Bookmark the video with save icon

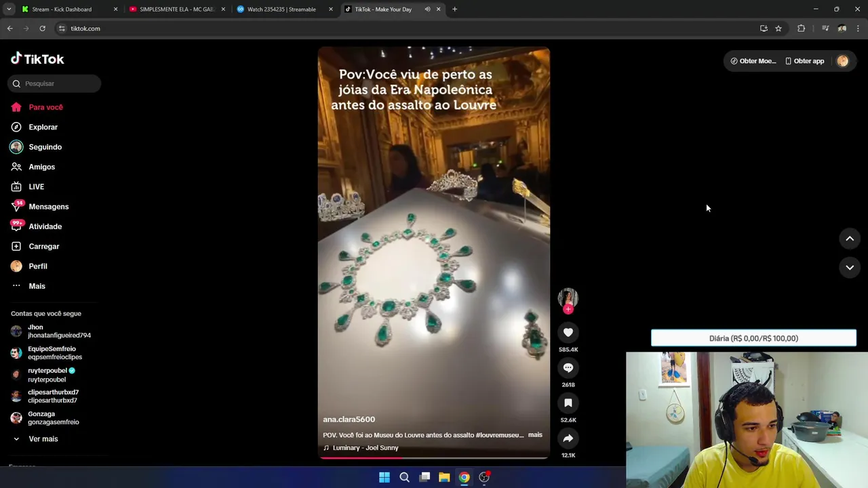568,403
